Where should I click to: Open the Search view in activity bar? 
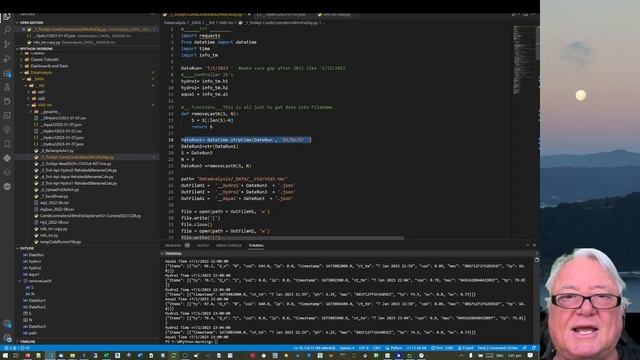tap(7, 30)
